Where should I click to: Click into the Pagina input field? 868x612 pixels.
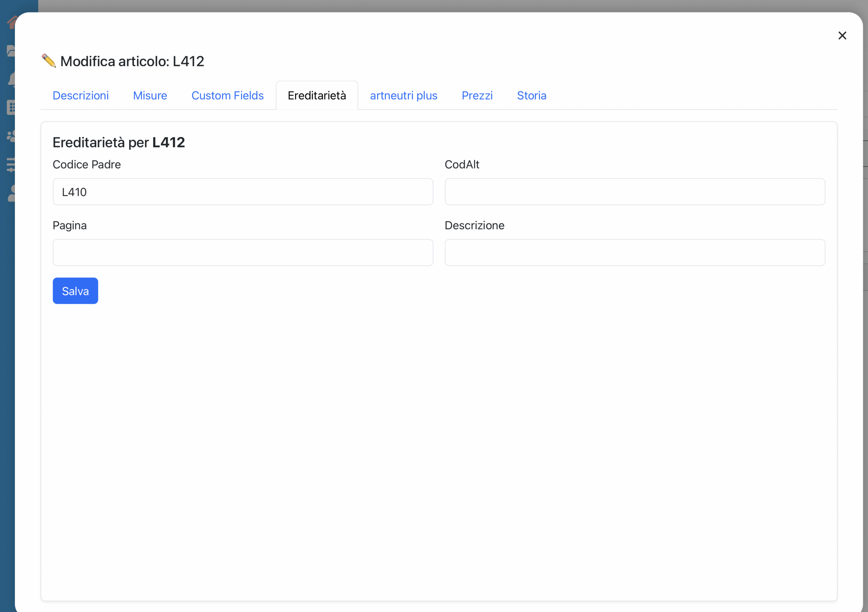click(243, 253)
